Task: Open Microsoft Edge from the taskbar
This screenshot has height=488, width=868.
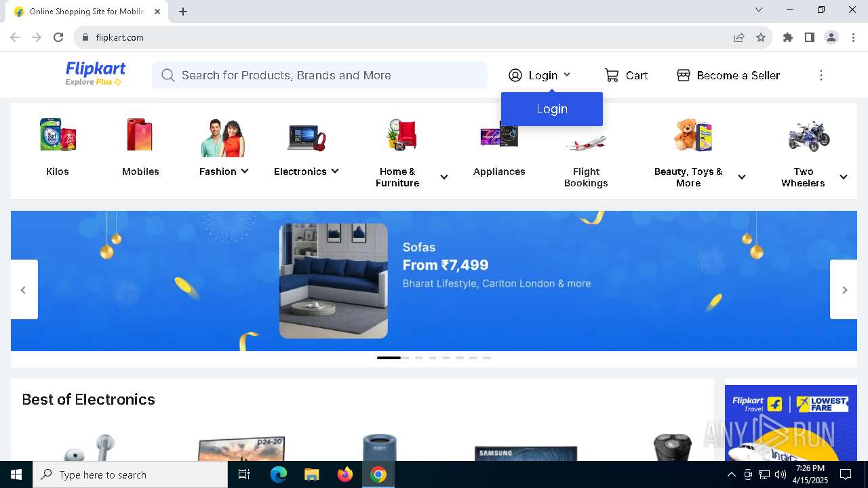Action: click(279, 474)
